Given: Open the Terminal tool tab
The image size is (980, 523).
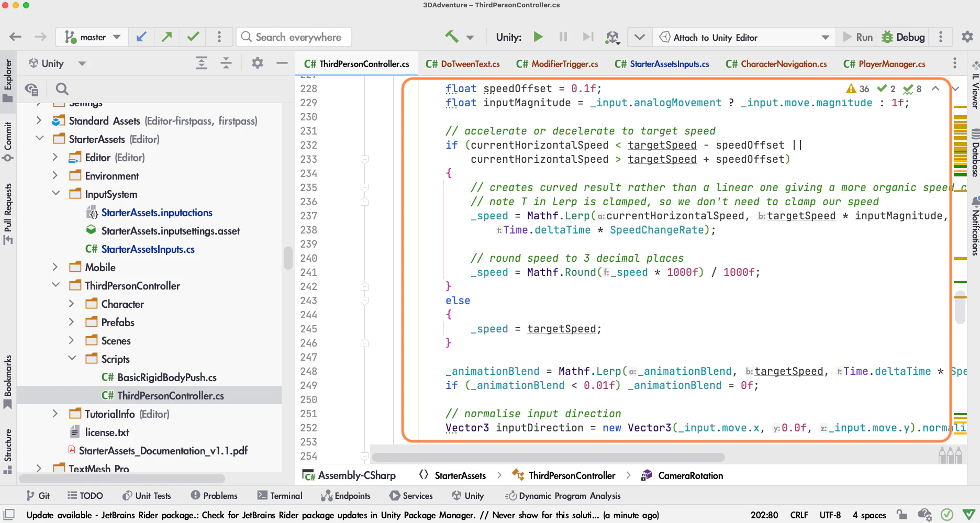Looking at the screenshot, I should point(280,495).
